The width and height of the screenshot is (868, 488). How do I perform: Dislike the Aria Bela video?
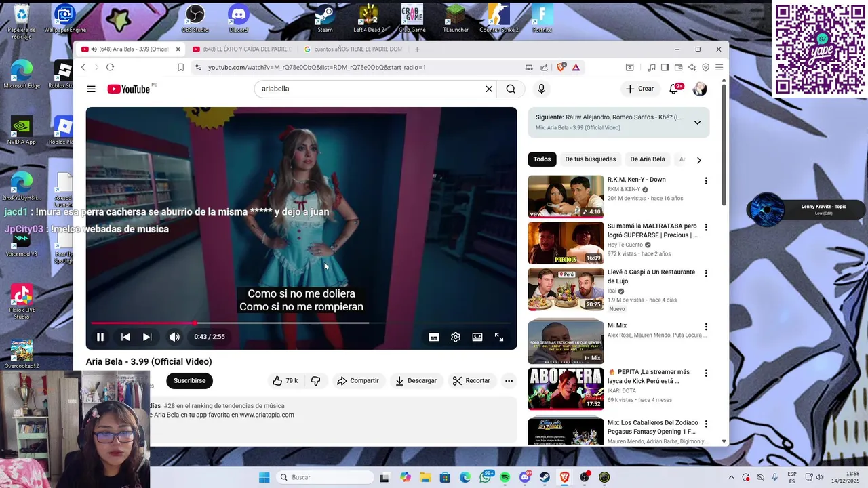coord(316,380)
